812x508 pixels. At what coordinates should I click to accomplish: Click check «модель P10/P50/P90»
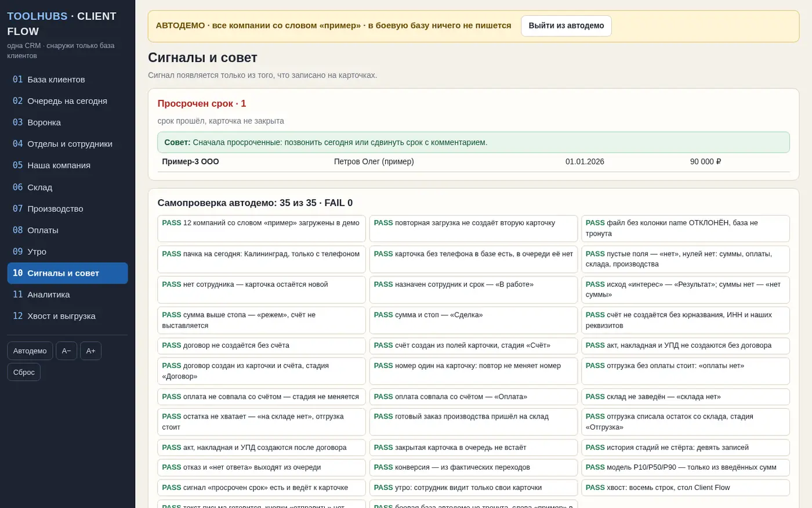pos(686,467)
